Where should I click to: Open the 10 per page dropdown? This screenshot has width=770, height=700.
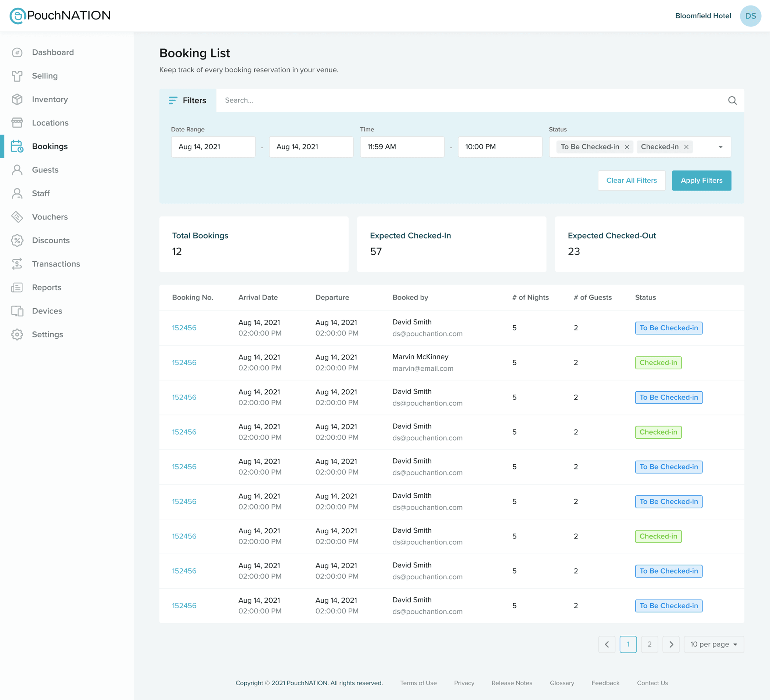pyautogui.click(x=713, y=644)
